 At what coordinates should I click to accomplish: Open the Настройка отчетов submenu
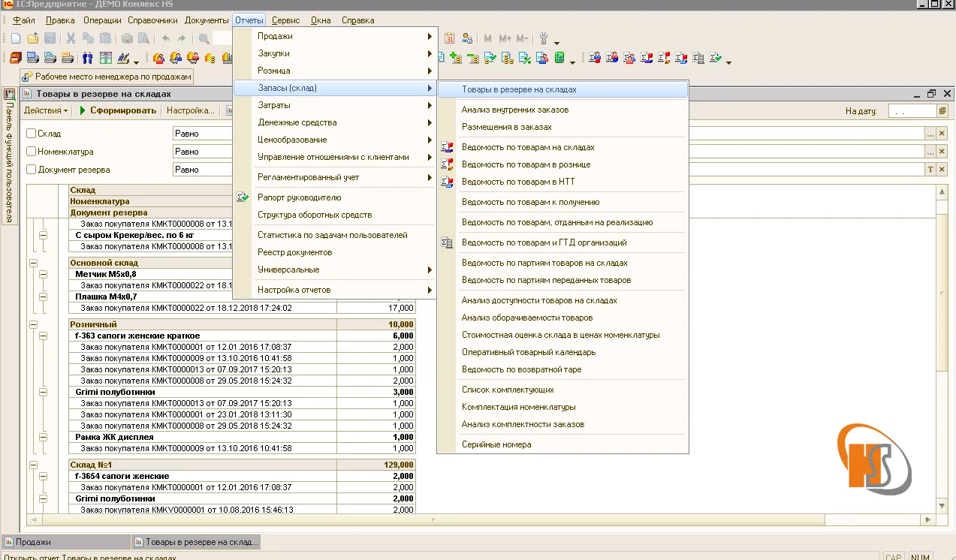(x=334, y=290)
